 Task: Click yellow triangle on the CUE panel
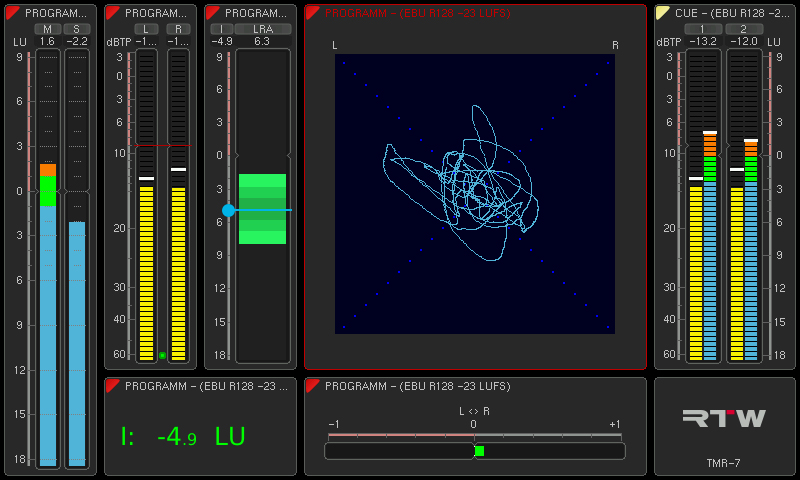pos(663,13)
